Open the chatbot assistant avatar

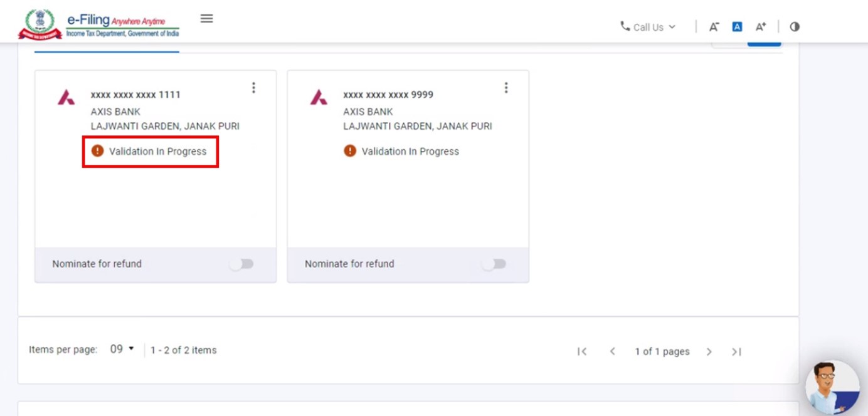(832, 387)
